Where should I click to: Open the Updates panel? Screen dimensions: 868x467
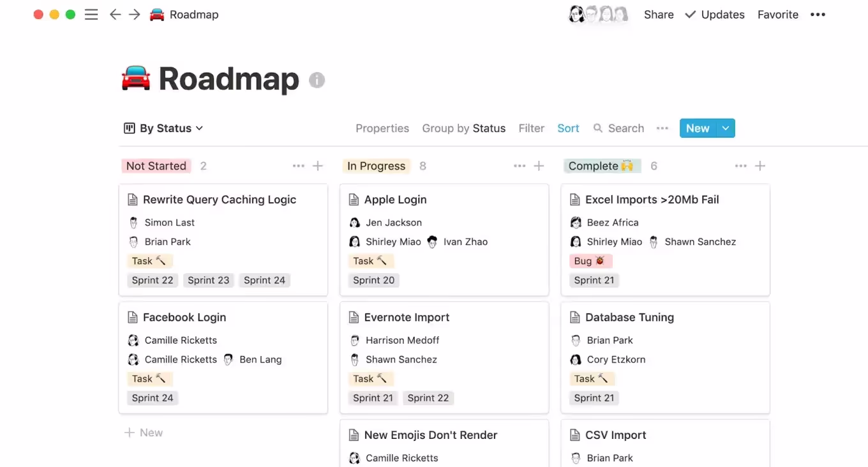point(715,15)
